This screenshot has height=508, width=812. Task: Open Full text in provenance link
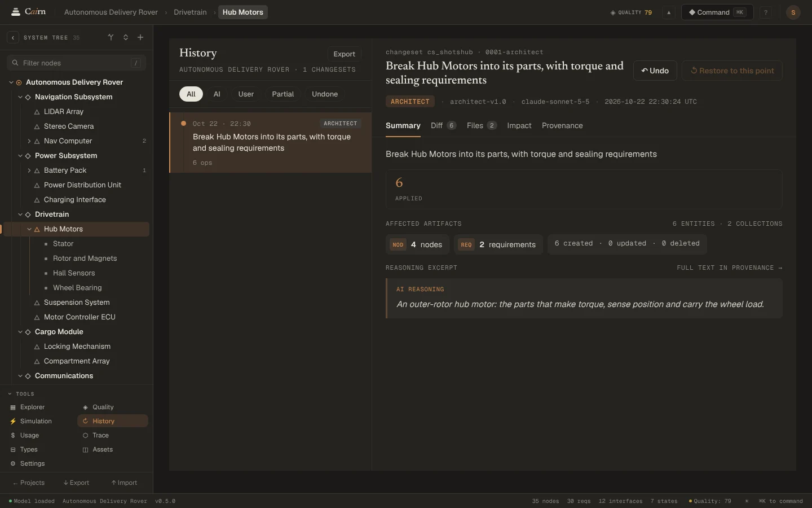tap(729, 268)
